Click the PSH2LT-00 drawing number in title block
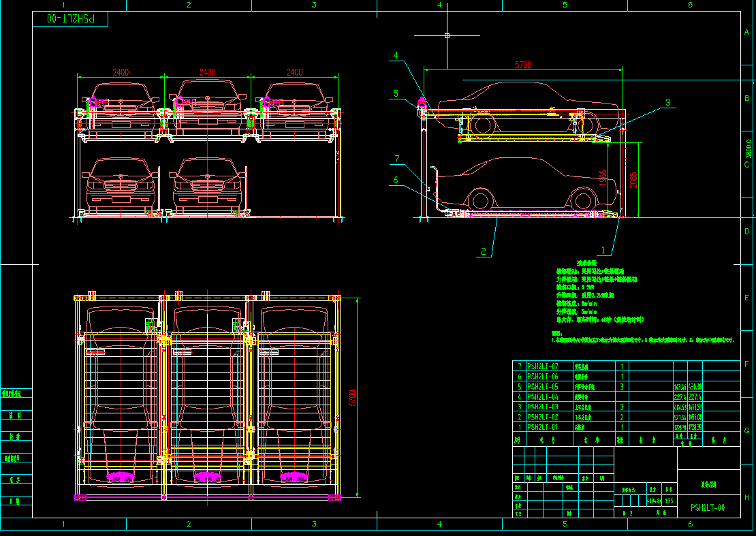 tap(707, 507)
